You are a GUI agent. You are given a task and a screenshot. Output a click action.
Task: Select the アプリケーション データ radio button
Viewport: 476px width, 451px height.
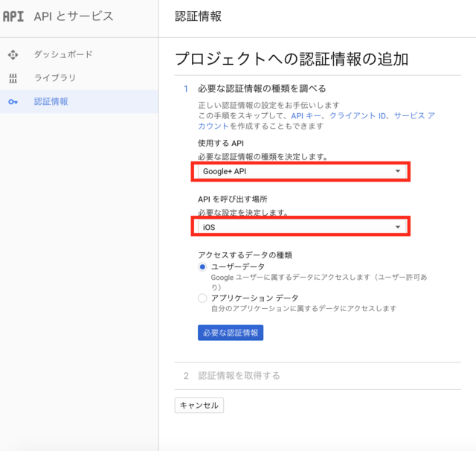(202, 298)
